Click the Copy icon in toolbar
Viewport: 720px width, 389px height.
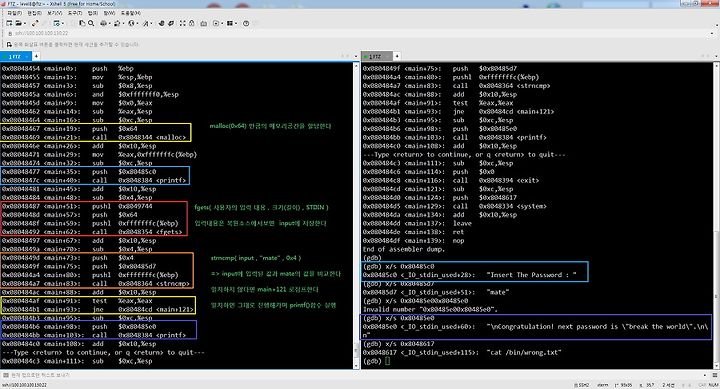(x=82, y=23)
